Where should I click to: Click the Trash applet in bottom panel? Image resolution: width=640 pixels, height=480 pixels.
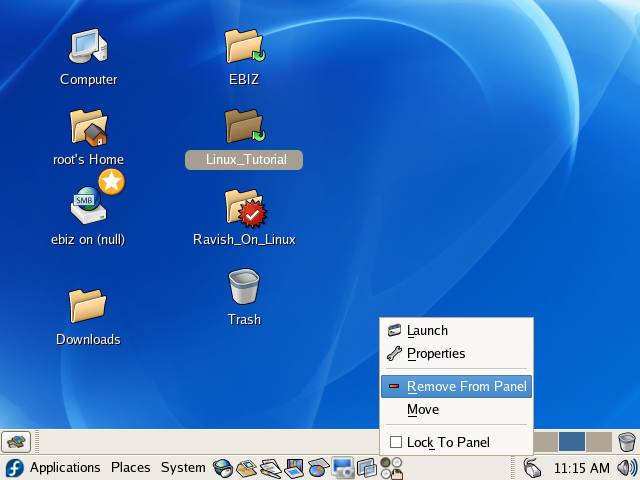[626, 442]
